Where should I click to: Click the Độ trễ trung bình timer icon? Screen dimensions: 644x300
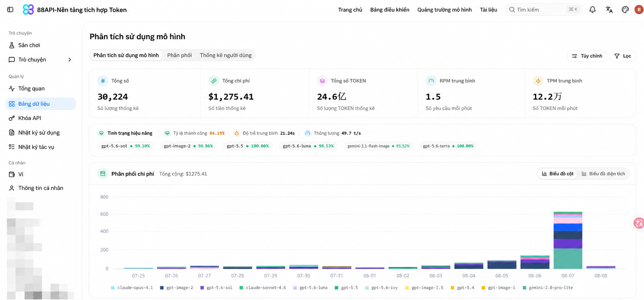(237, 133)
